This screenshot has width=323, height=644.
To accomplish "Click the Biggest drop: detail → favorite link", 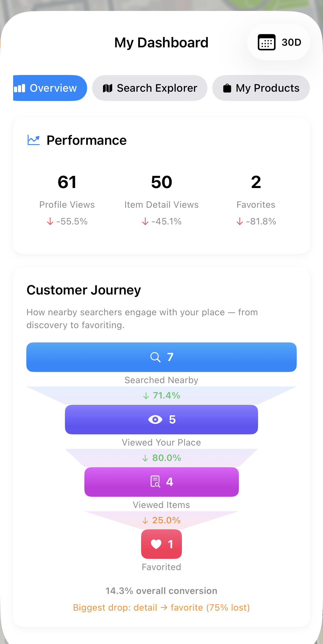I will 161,608.
